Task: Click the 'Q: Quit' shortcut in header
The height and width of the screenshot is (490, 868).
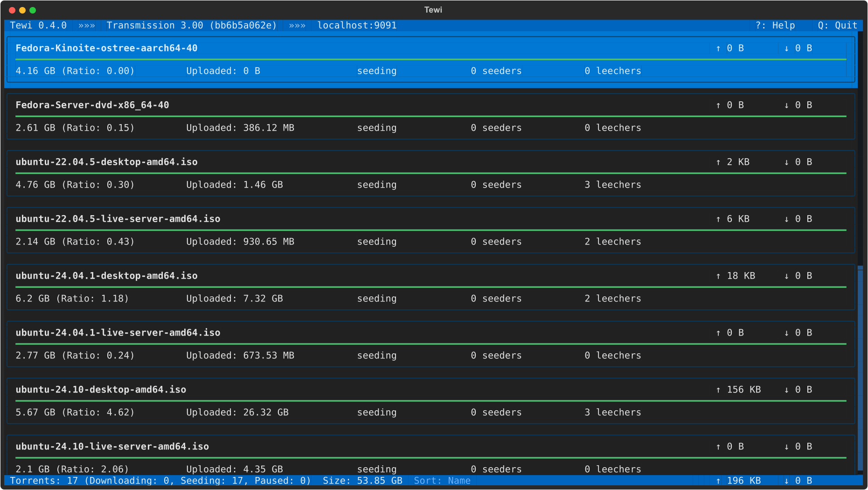Action: click(x=838, y=25)
